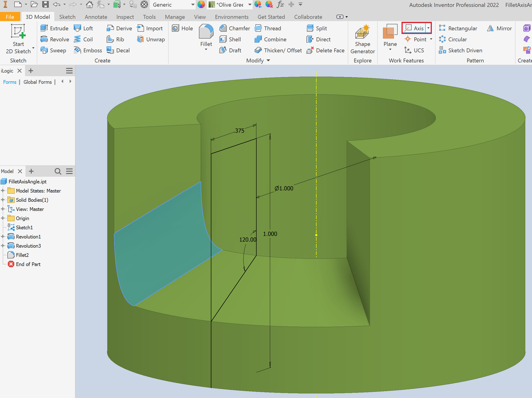Click the Revolve tool icon

(x=44, y=39)
